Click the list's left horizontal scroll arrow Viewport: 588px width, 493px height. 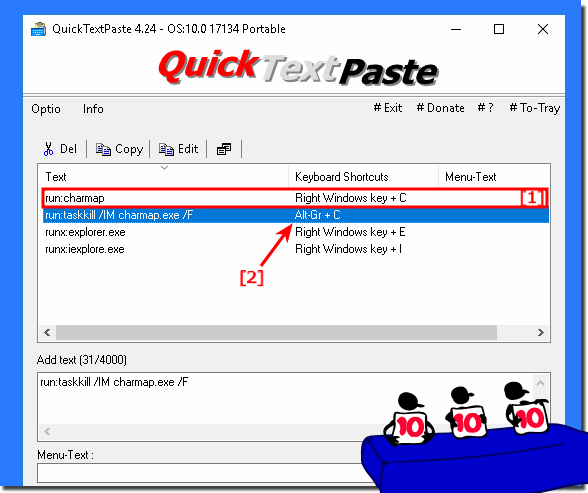click(47, 333)
